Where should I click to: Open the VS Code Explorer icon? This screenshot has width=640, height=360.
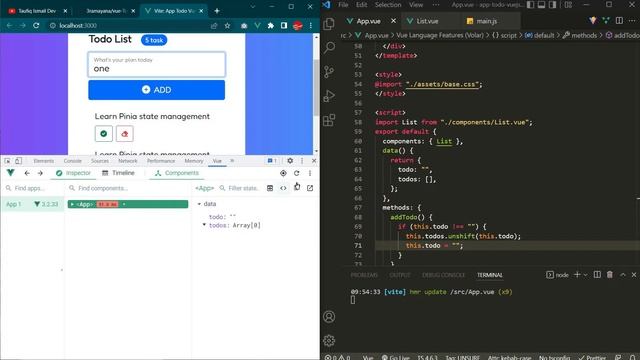[x=329, y=24]
